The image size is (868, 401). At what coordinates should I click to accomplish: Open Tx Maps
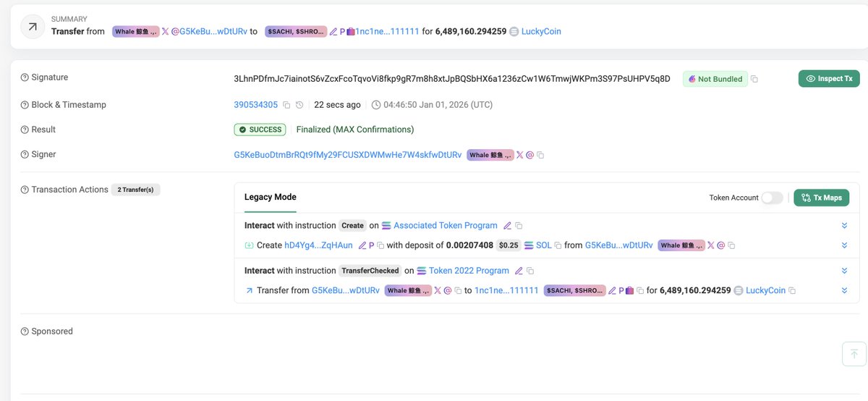821,198
